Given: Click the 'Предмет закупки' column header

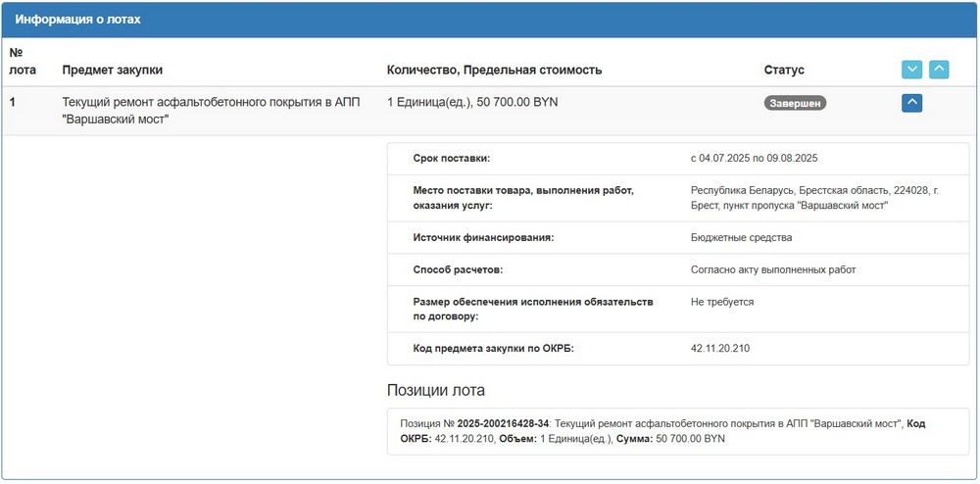Looking at the screenshot, I should pos(112,71).
